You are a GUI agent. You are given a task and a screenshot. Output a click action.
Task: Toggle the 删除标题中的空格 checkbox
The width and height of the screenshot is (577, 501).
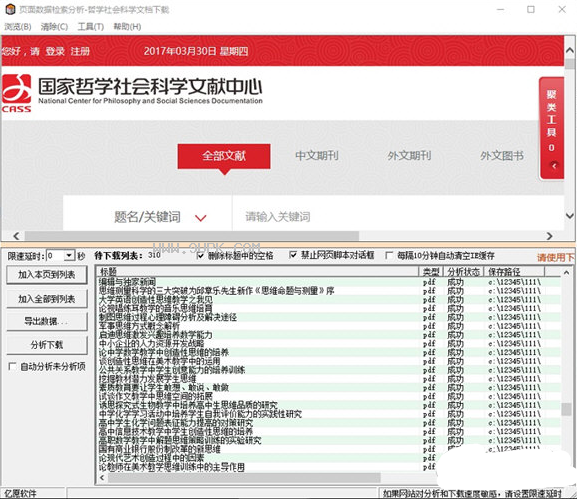pos(201,255)
